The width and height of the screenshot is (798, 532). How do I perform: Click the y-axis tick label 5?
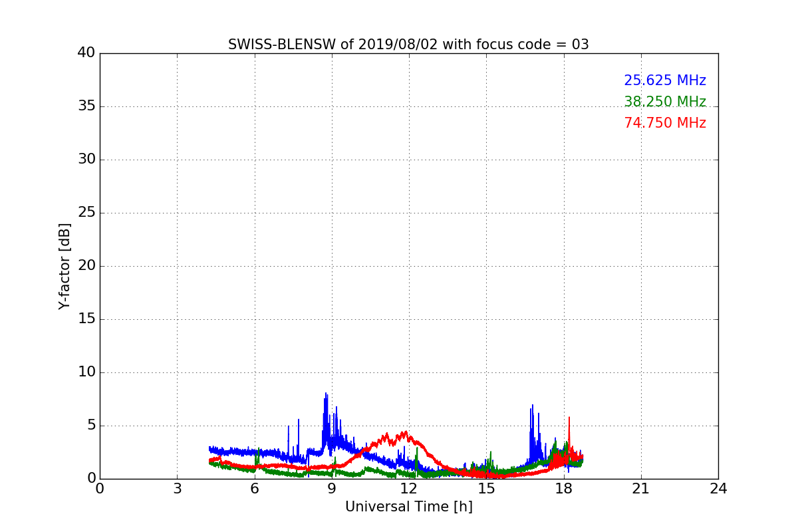click(x=91, y=426)
